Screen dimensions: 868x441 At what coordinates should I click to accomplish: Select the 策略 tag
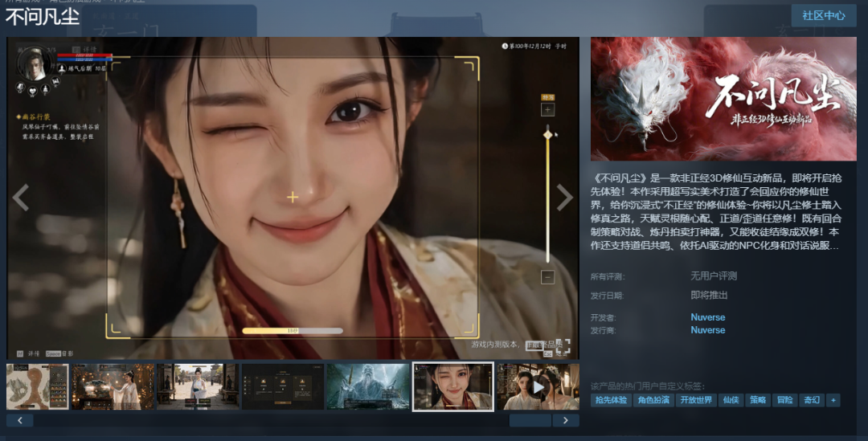[758, 400]
